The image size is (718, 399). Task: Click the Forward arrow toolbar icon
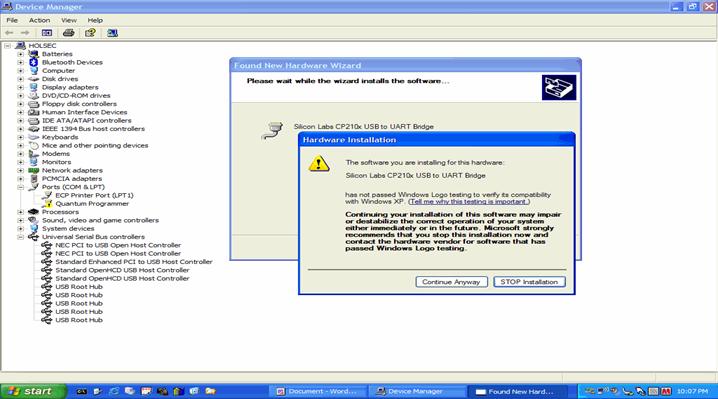point(25,33)
